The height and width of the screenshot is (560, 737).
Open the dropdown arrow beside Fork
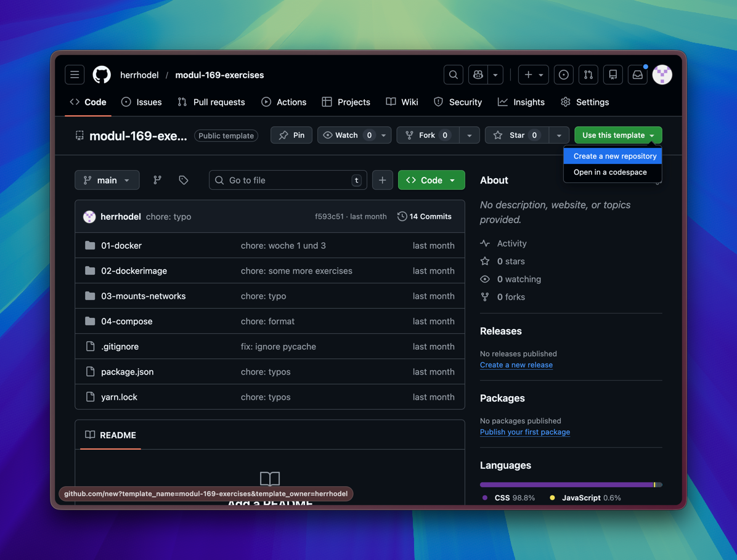(x=470, y=135)
